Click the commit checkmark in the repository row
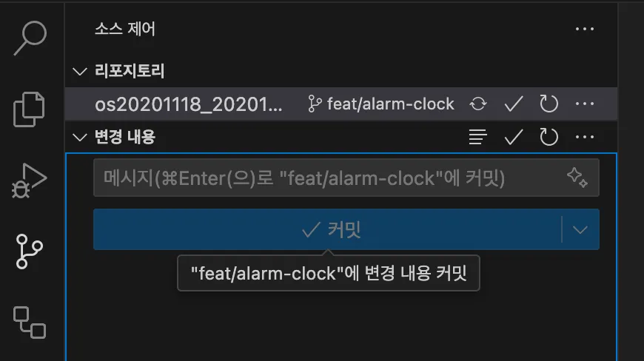Image resolution: width=644 pixels, height=361 pixels. pyautogui.click(x=514, y=104)
